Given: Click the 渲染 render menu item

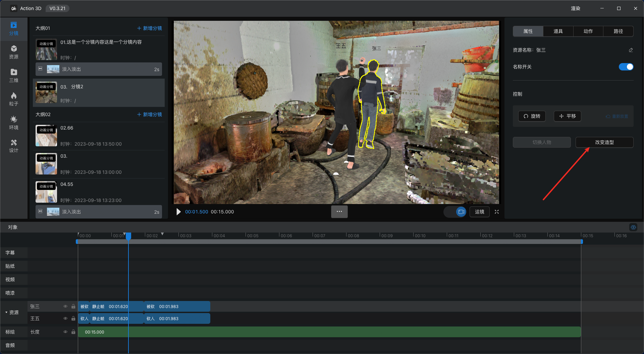Looking at the screenshot, I should point(576,8).
